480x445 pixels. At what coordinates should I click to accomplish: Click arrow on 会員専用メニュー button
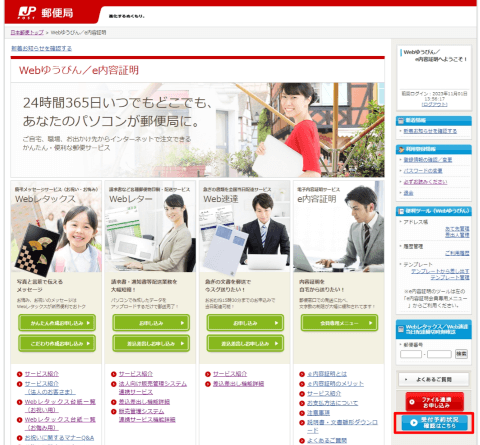[370, 323]
